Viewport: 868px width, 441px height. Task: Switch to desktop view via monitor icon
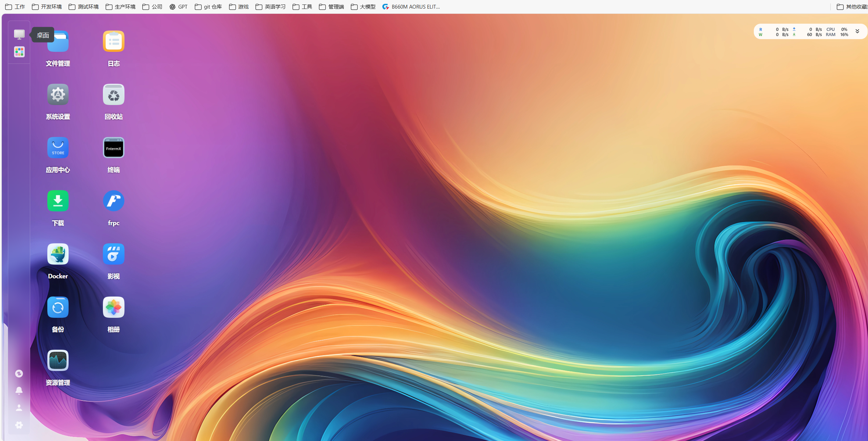point(19,34)
